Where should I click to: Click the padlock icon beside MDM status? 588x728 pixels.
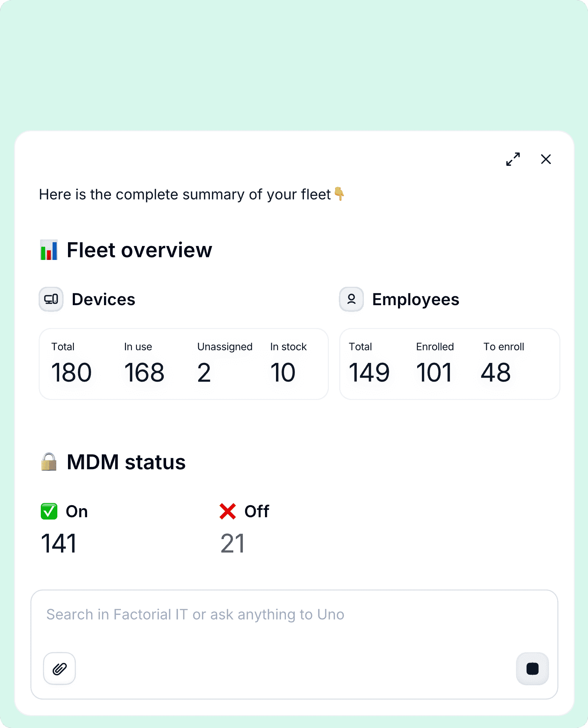(x=49, y=462)
